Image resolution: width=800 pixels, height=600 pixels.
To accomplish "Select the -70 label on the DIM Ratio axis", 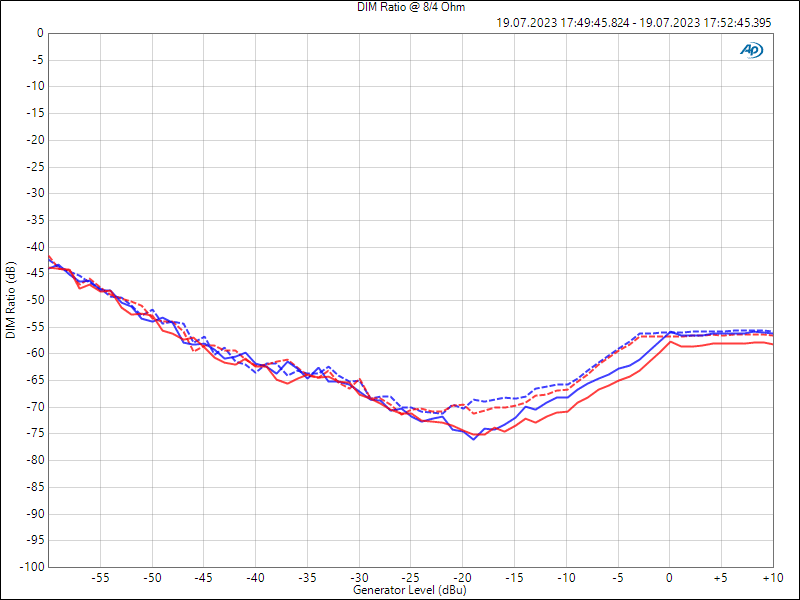I will 35,407.
